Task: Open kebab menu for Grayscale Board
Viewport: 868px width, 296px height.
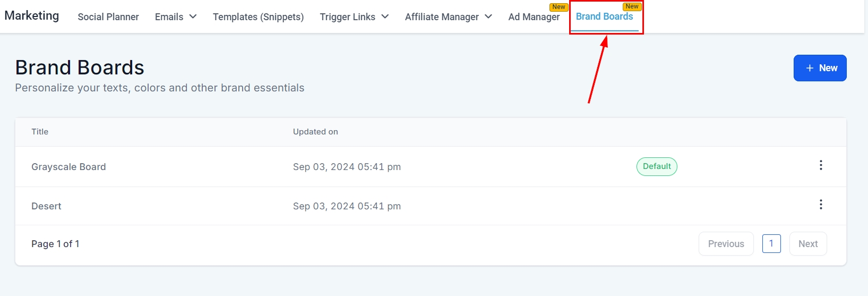Action: (821, 165)
